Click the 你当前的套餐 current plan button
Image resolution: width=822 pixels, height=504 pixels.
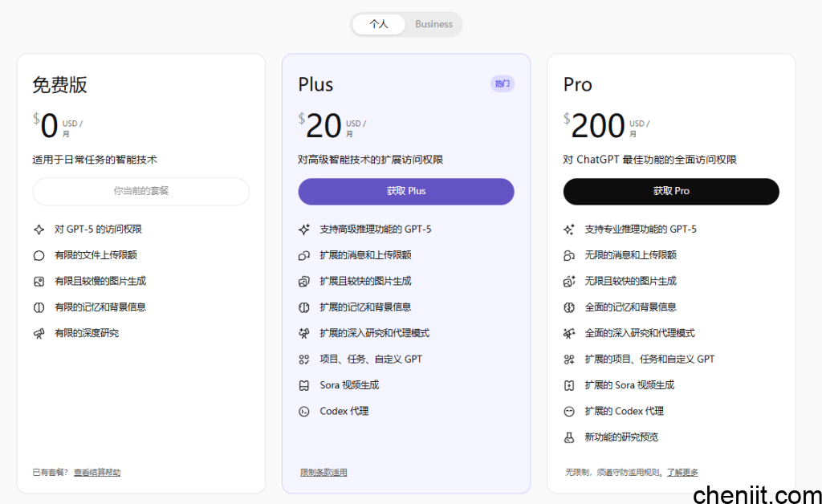[141, 191]
